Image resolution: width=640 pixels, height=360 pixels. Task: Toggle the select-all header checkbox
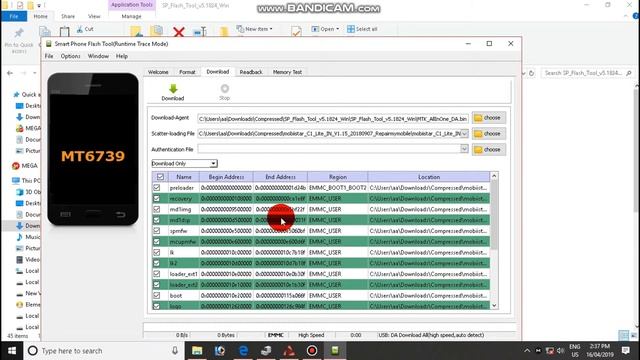tap(160, 177)
